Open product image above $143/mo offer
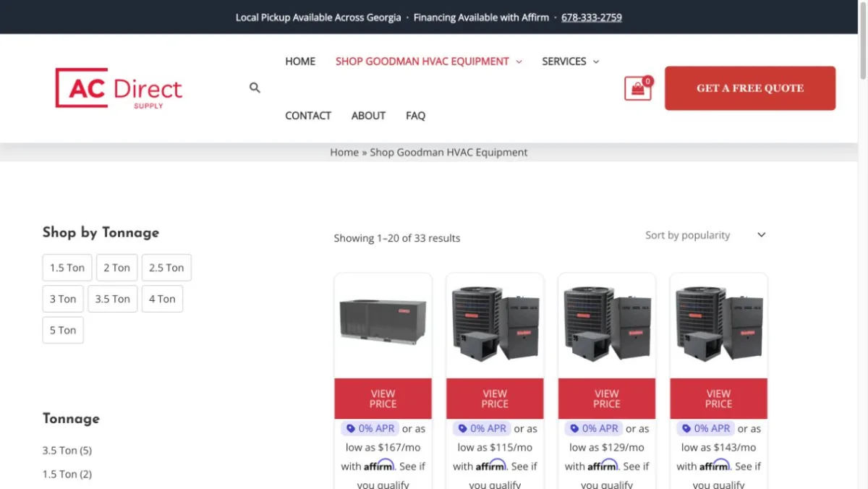The image size is (868, 489). click(x=719, y=324)
